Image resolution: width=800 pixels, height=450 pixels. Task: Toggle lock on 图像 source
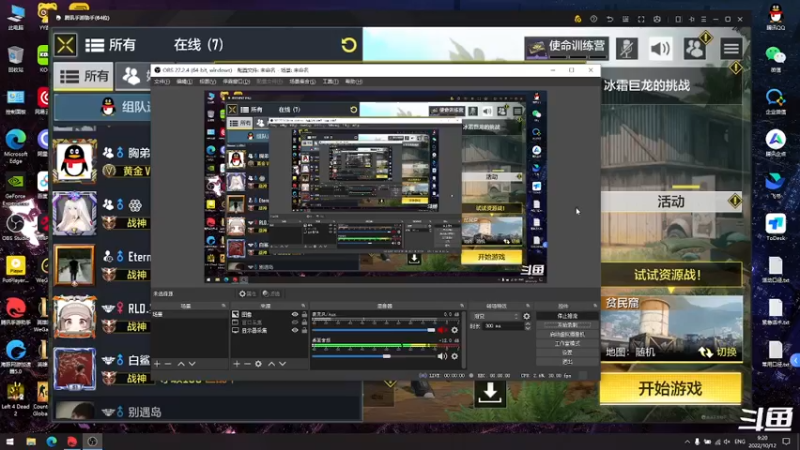(x=305, y=314)
